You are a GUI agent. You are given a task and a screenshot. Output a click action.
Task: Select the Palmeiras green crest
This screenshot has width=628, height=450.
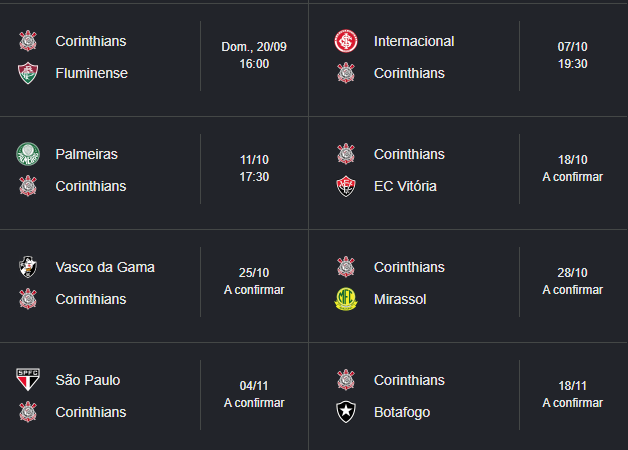28,154
